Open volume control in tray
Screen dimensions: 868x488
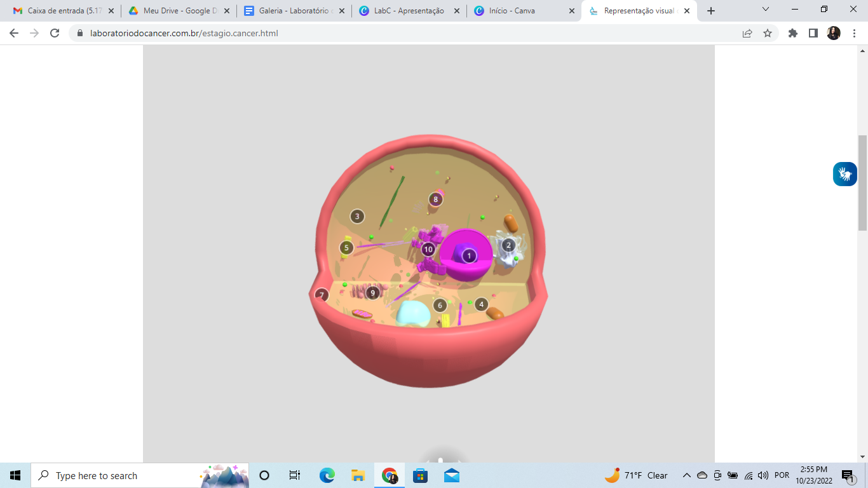[x=763, y=475]
